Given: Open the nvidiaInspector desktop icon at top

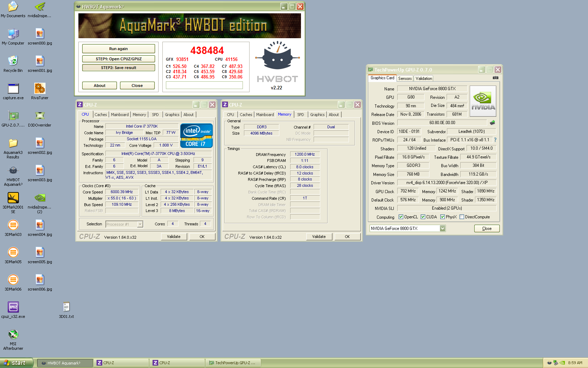Looking at the screenshot, I should click(40, 9).
